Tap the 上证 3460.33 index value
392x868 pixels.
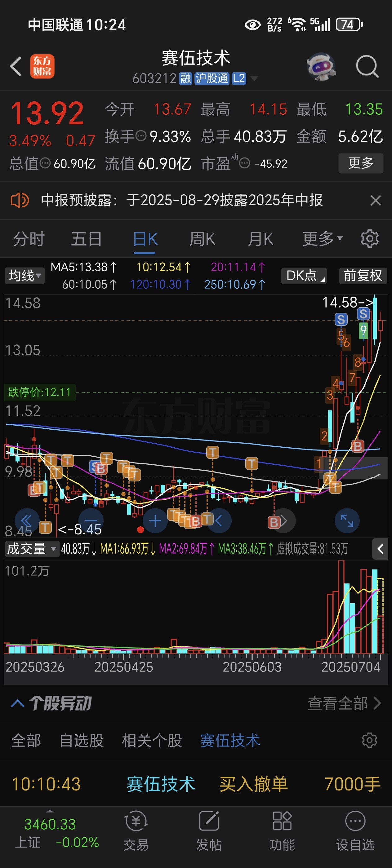click(x=50, y=824)
